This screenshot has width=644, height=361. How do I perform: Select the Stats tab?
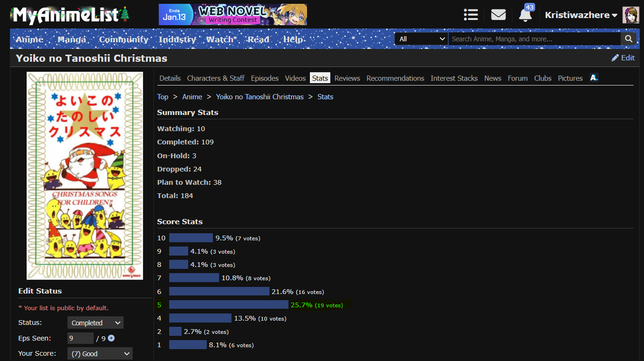[320, 78]
